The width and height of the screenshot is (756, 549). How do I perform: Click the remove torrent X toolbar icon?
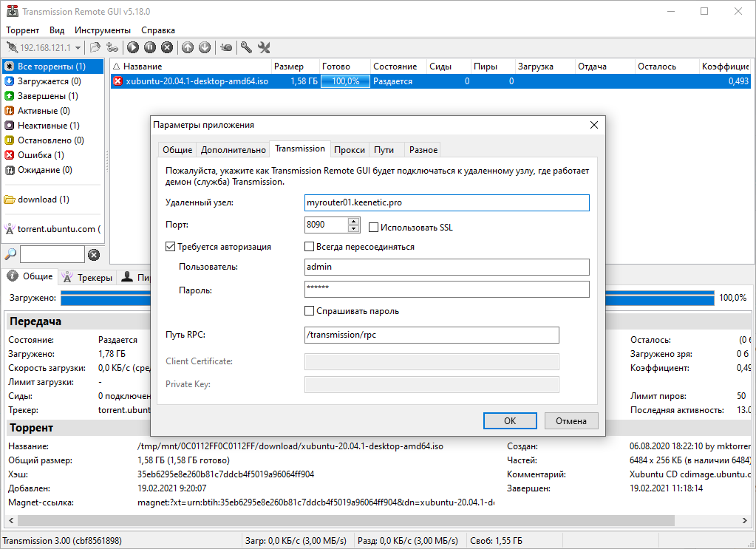(x=167, y=47)
